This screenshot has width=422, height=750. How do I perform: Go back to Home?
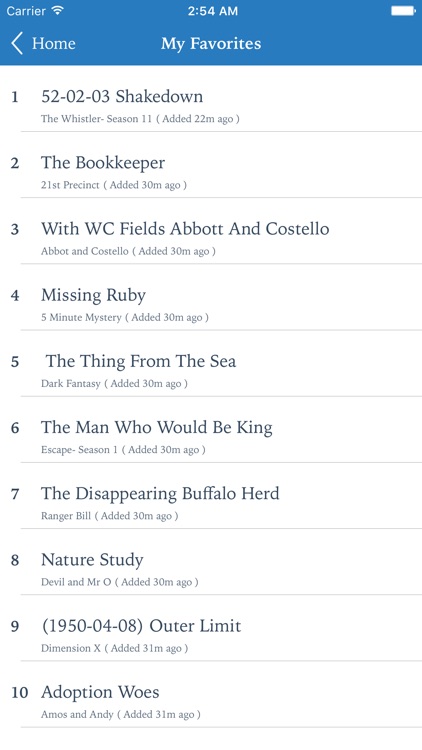pyautogui.click(x=43, y=44)
